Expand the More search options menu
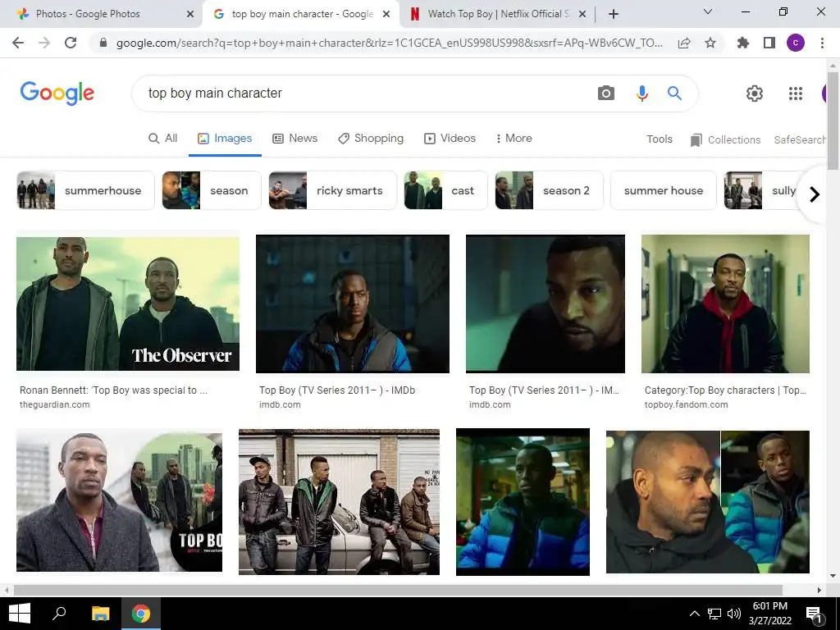 click(514, 138)
